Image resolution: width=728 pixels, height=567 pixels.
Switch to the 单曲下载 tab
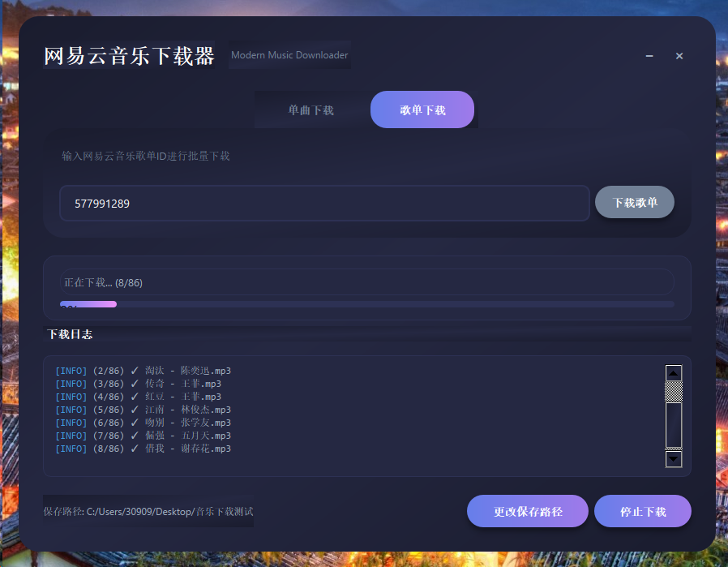click(310, 110)
